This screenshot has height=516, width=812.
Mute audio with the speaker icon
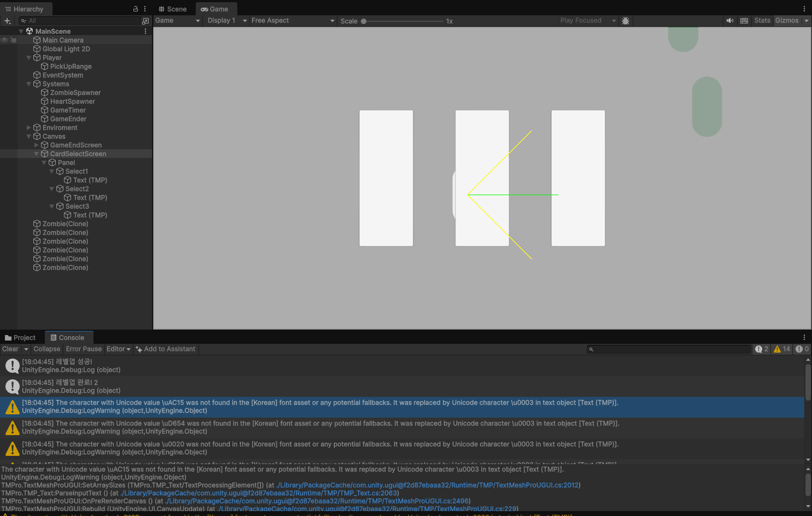pyautogui.click(x=730, y=21)
